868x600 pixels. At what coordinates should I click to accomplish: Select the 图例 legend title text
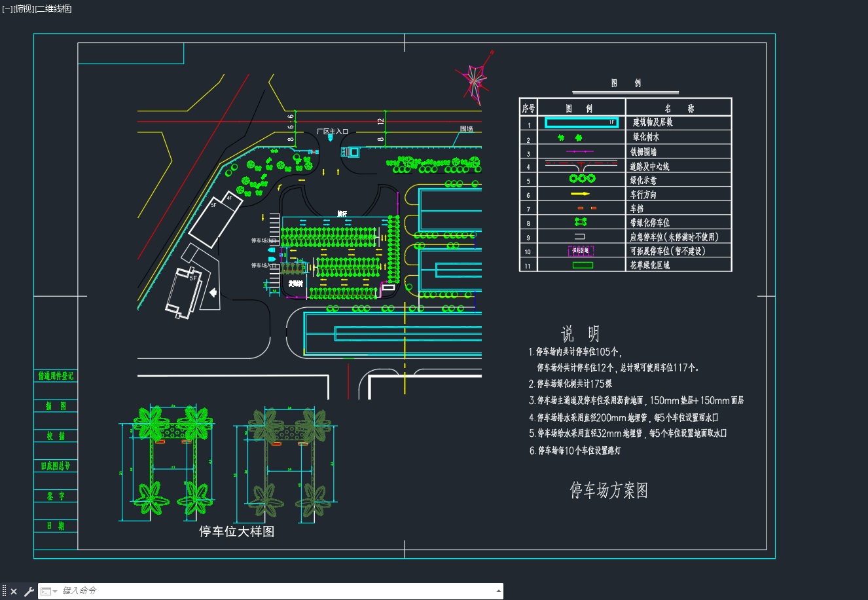626,83
